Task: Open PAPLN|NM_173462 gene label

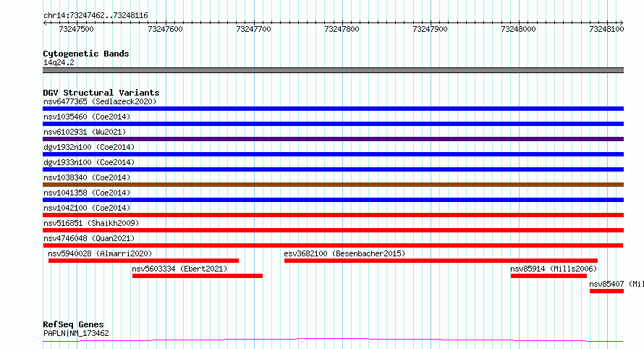Action: (x=76, y=333)
